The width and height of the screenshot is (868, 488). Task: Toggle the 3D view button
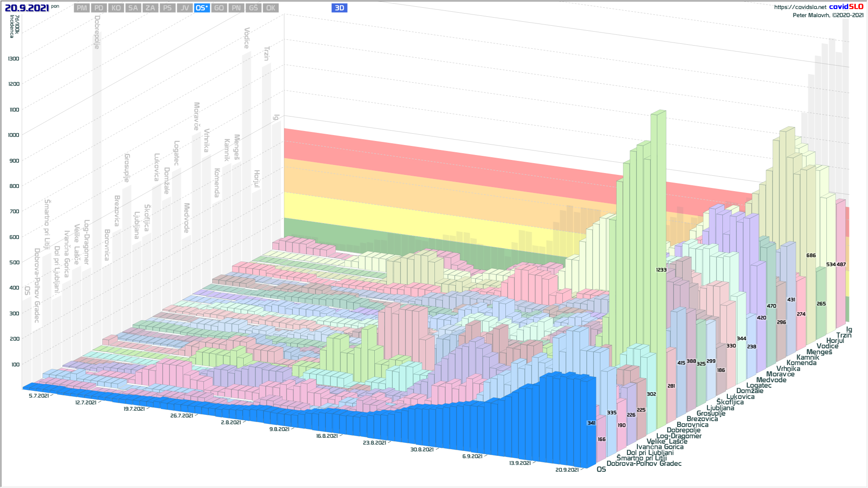click(339, 8)
